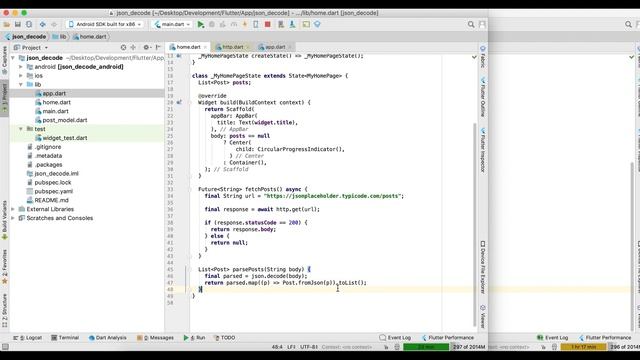Click the scroll-from-source target icon
640x360 pixels.
123,48
